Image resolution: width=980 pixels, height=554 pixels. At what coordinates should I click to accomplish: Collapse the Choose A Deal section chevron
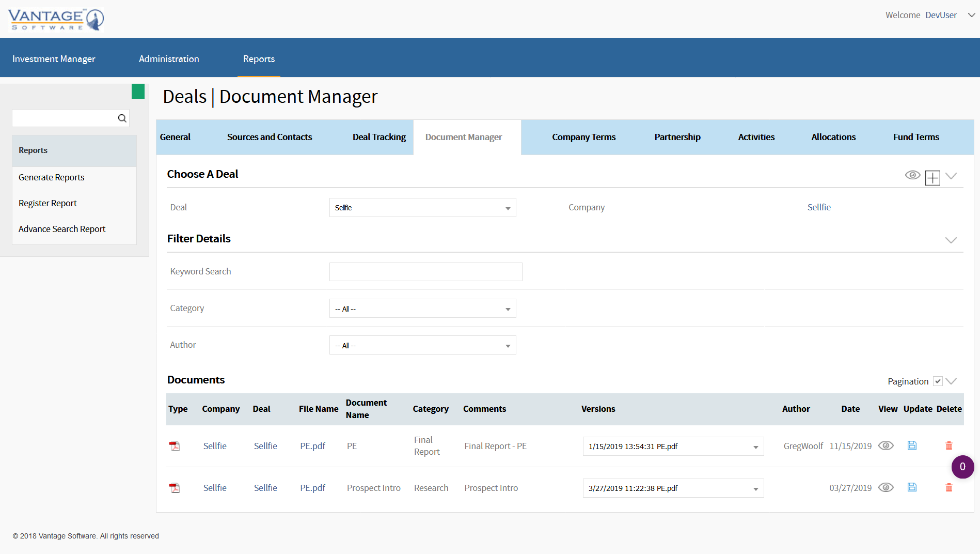951,176
